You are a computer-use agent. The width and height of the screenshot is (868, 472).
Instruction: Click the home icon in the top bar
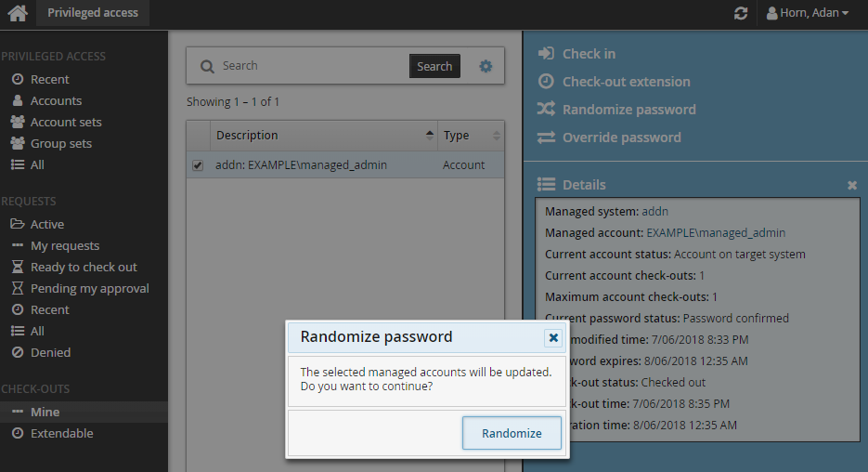[x=17, y=14]
